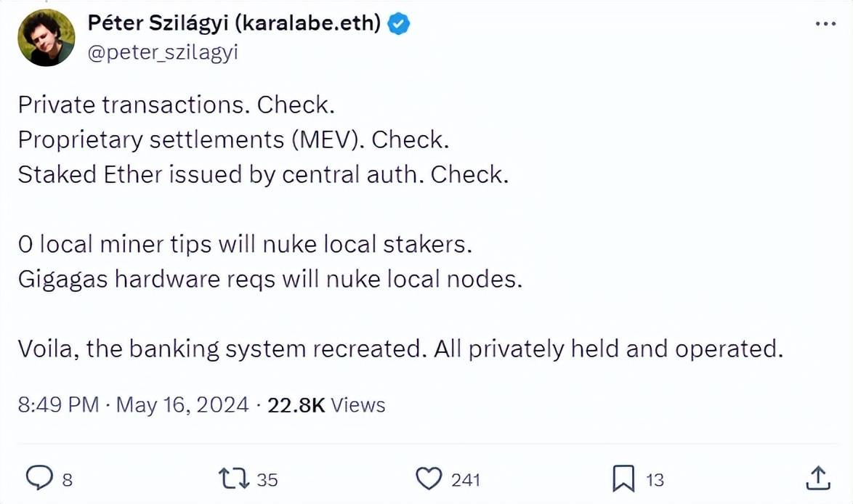Image resolution: width=853 pixels, height=504 pixels.
Task: Open the three-dot more options menu
Action: tap(825, 24)
